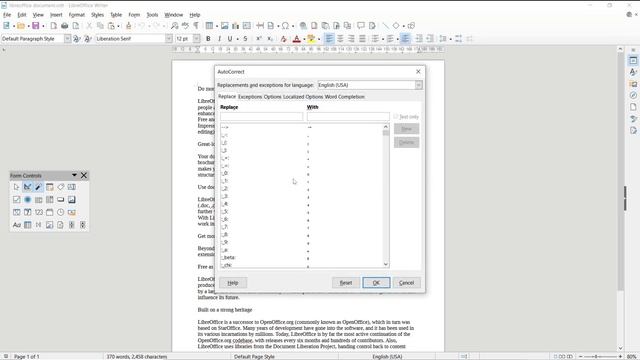Click English (USA) in status bar
This screenshot has height=360, width=640.
[387, 356]
